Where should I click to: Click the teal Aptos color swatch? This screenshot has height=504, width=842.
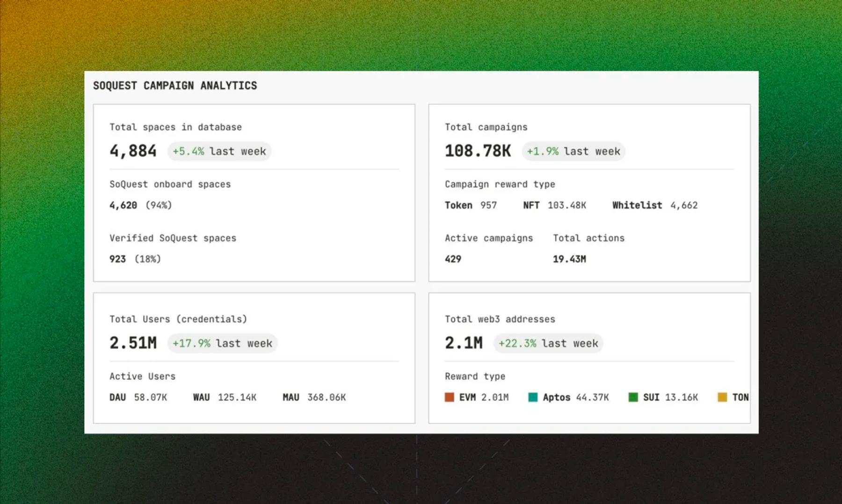(x=533, y=397)
